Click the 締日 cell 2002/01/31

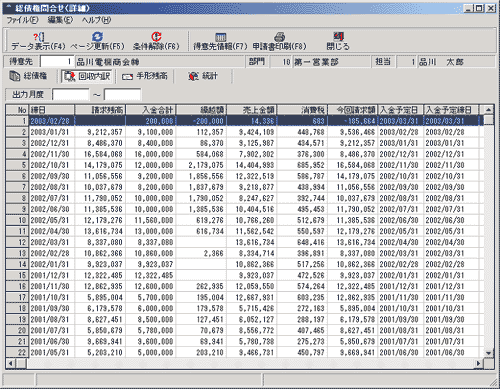pyautogui.click(x=52, y=264)
